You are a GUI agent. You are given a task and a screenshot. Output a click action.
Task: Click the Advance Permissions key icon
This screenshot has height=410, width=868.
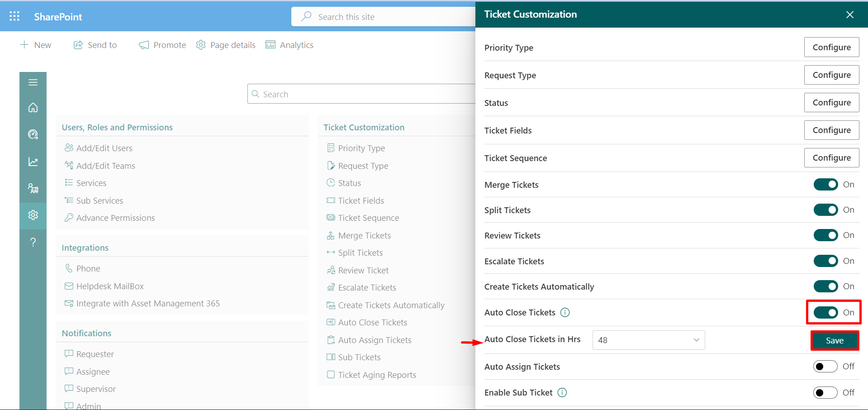point(69,218)
